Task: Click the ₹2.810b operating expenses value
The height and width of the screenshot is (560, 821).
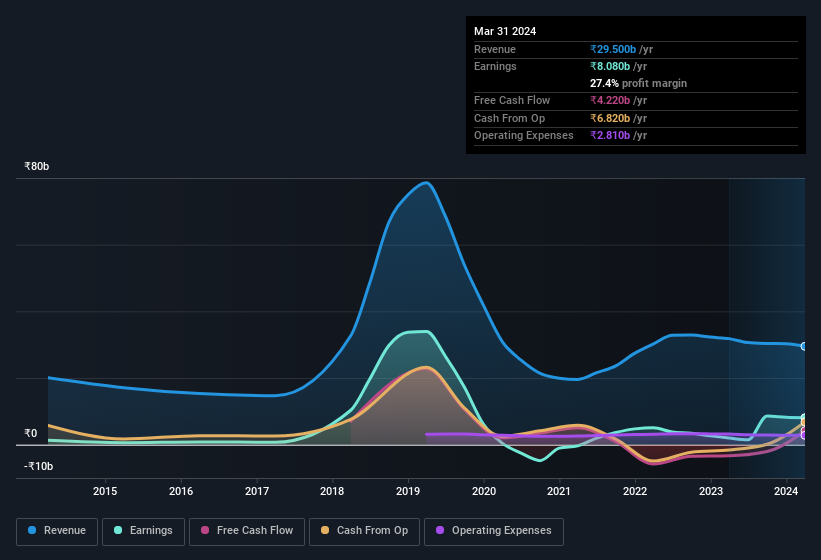Action: pyautogui.click(x=610, y=136)
